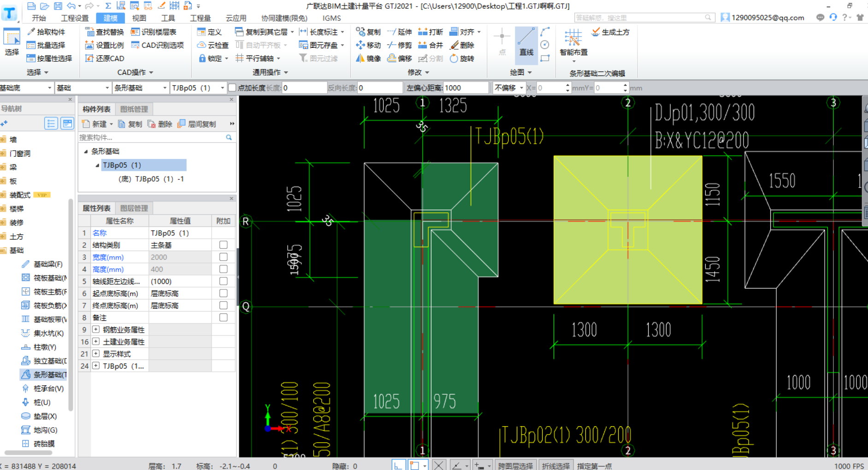Screen dimensions: 868x470
Task: Switch to the 图纸管理 tab
Action: pos(134,109)
